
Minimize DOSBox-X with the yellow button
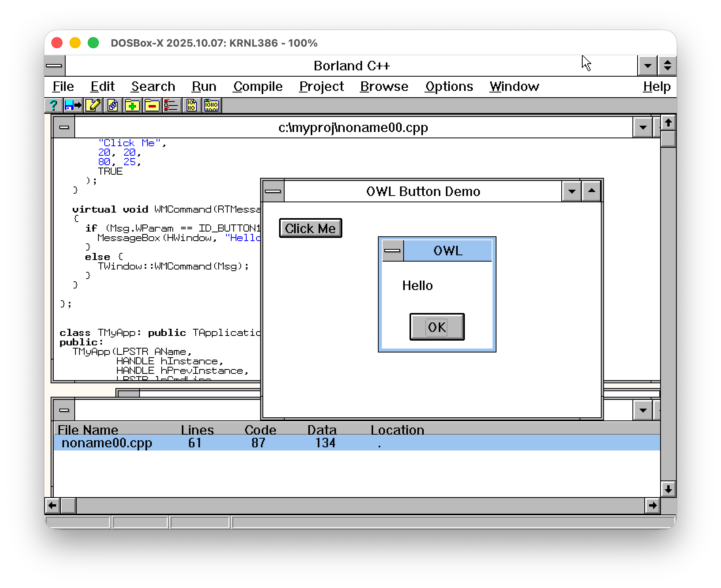pyautogui.click(x=75, y=43)
